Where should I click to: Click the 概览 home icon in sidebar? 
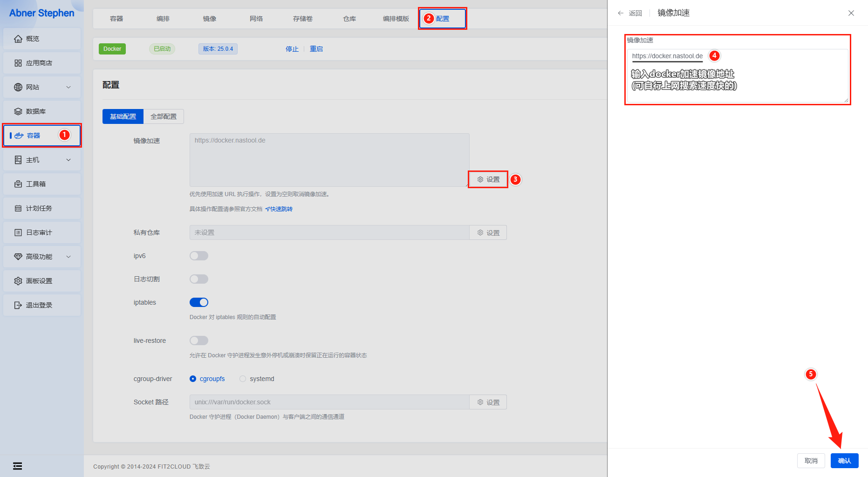click(18, 39)
